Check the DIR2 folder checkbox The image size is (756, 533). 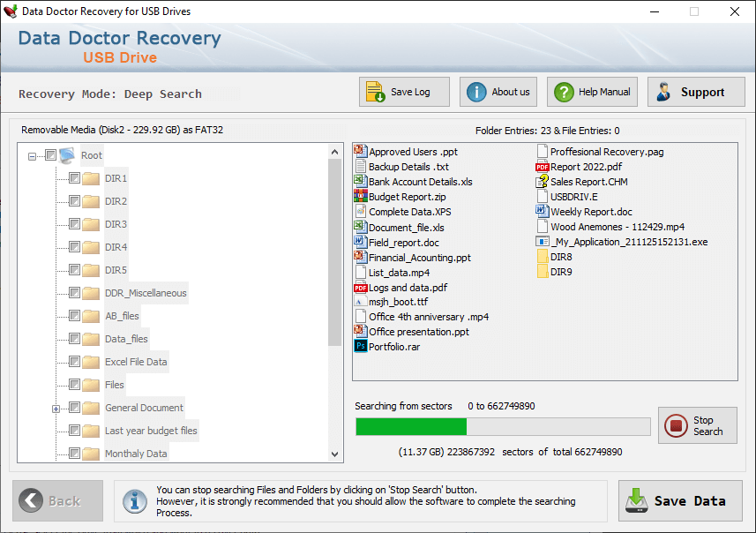click(74, 200)
